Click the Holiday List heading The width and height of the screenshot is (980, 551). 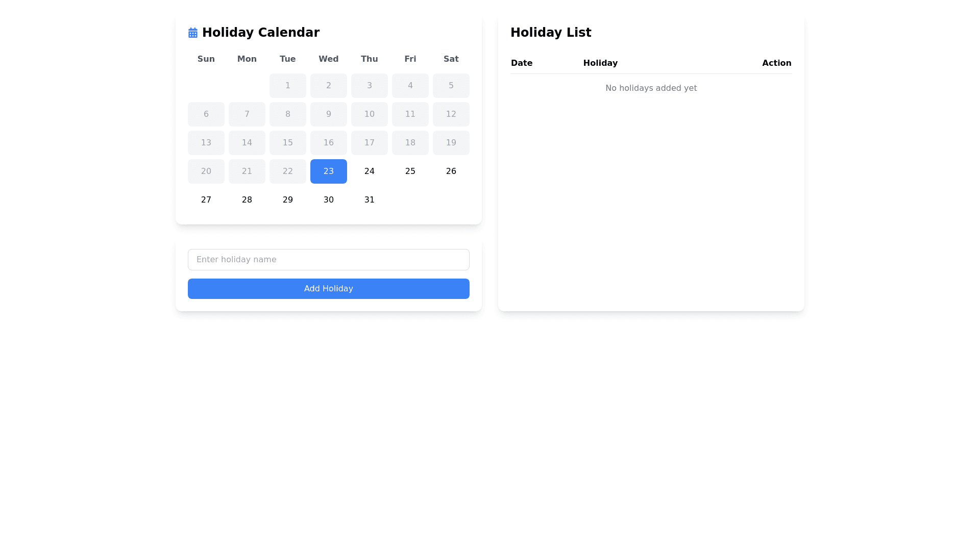click(551, 33)
